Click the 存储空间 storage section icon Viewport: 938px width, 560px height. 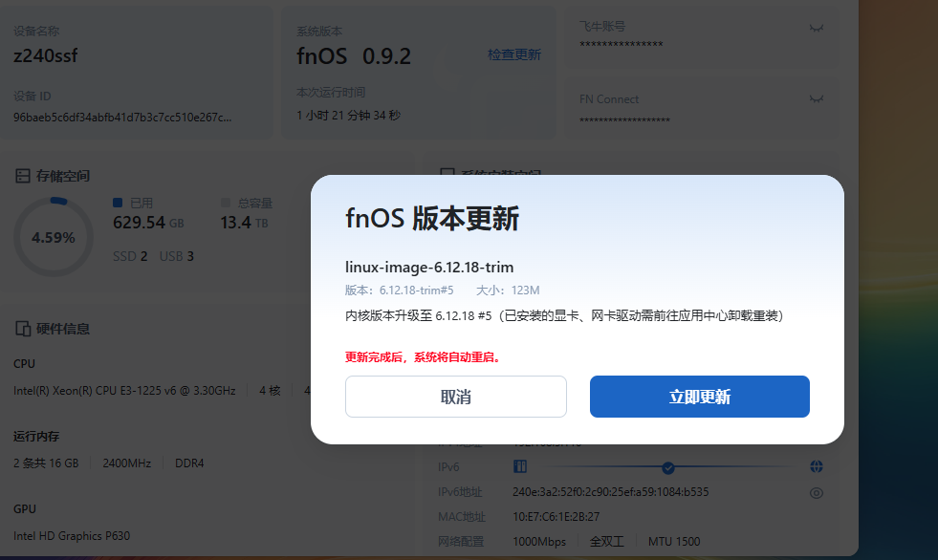tap(23, 176)
